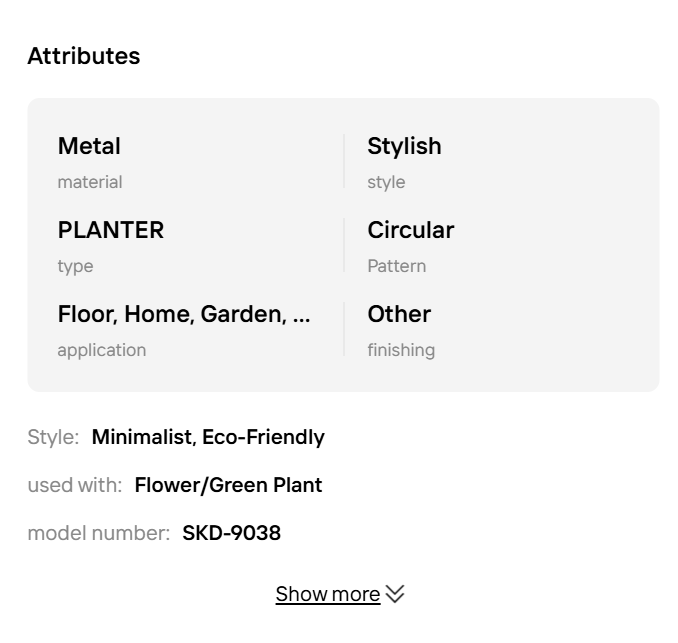
Task: Click the model number label
Action: tap(98, 533)
